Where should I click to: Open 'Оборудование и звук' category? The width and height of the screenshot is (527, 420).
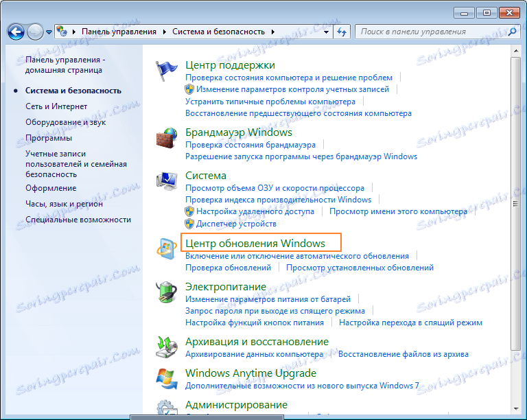[x=66, y=122]
